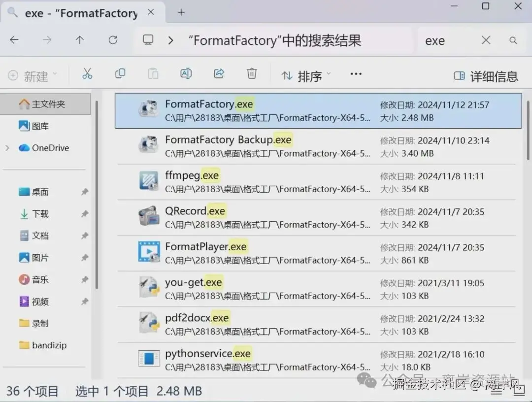Image resolution: width=532 pixels, height=402 pixels.
Task: Select the FormatFactory.exe file name
Action: [x=209, y=104]
